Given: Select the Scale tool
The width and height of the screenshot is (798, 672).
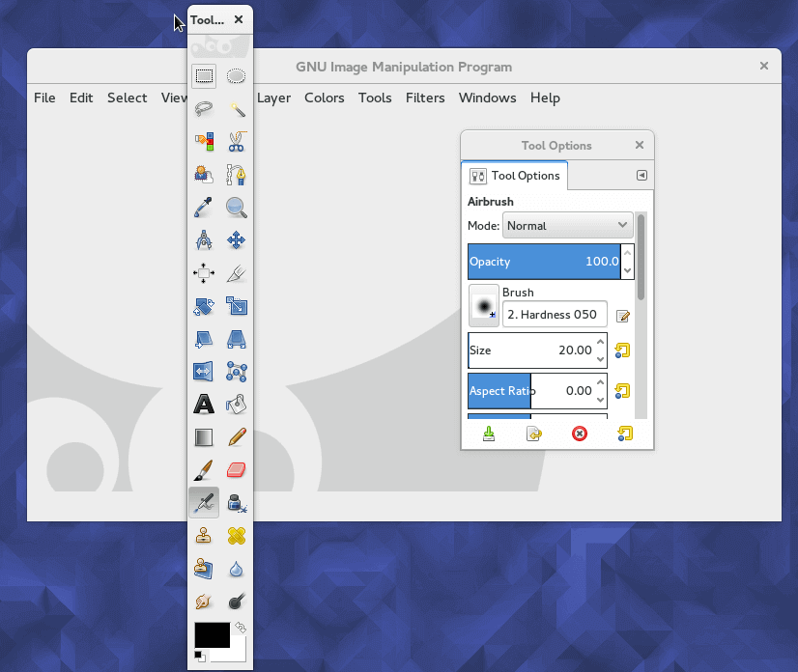Looking at the screenshot, I should [236, 306].
